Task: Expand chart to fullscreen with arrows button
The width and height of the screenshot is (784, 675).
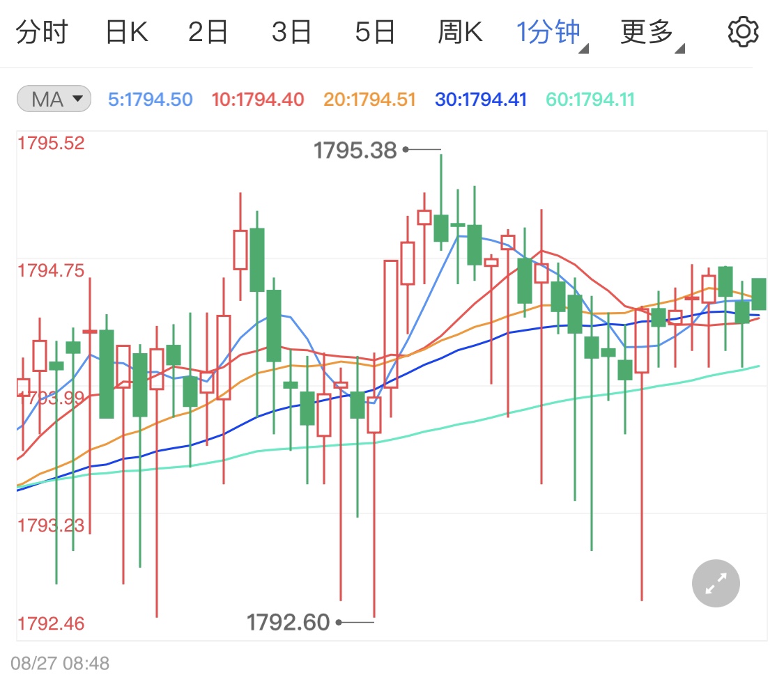Action: [716, 583]
